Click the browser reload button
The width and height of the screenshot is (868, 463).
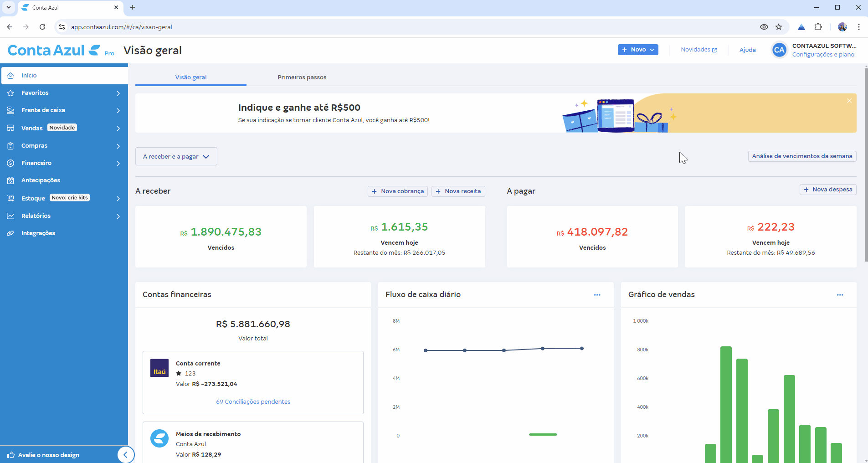coord(42,27)
